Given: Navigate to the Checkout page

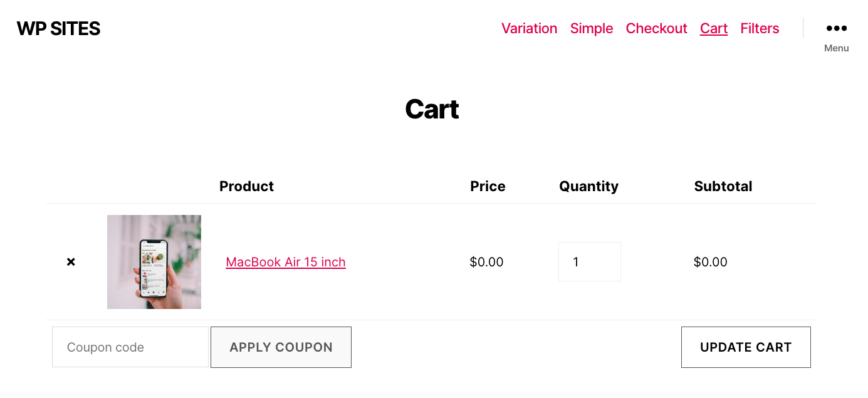Looking at the screenshot, I should (x=656, y=29).
